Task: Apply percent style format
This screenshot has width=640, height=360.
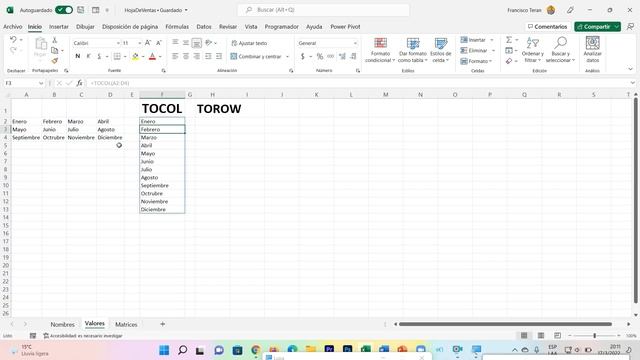Action: click(x=320, y=56)
